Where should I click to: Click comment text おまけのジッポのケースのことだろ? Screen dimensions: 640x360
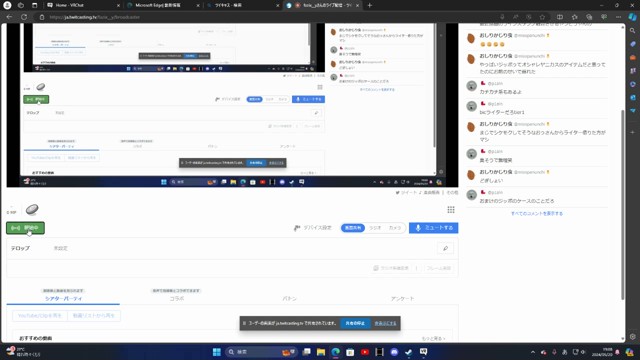tap(517, 201)
